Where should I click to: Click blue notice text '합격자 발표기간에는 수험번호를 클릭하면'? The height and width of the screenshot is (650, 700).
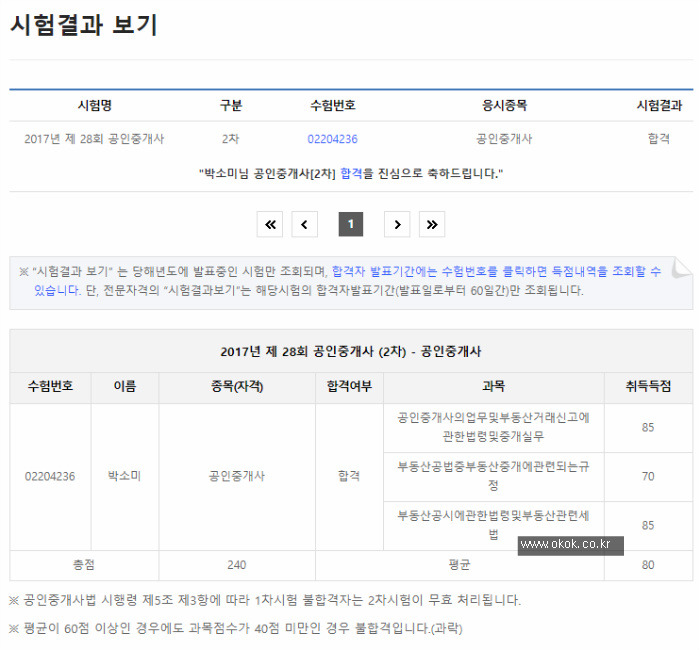(x=439, y=271)
